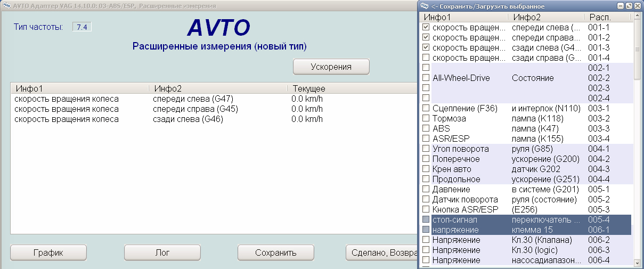Sort by Инфо2 header in save/load window
Viewport: 644px width, 269px height.
pyautogui.click(x=547, y=17)
